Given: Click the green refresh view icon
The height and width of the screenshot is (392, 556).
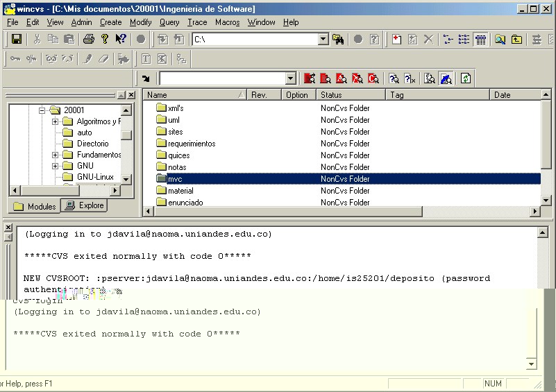Looking at the screenshot, I should click(x=466, y=78).
